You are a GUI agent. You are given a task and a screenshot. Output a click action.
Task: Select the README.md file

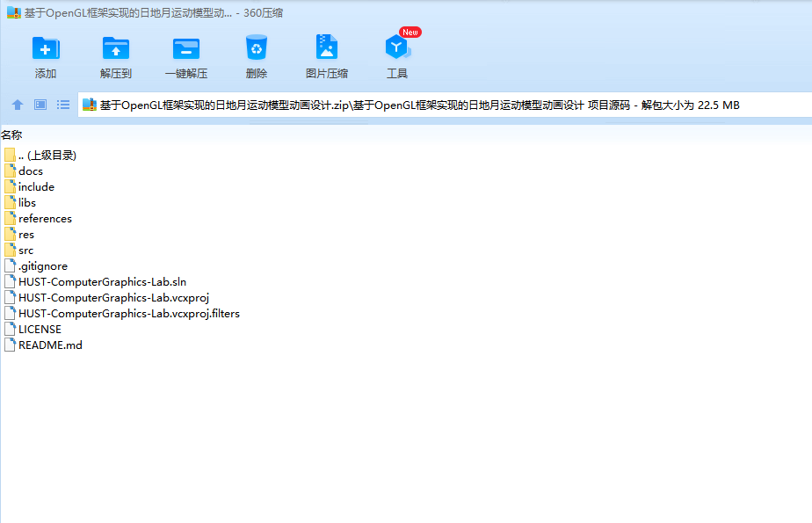[x=43, y=345]
